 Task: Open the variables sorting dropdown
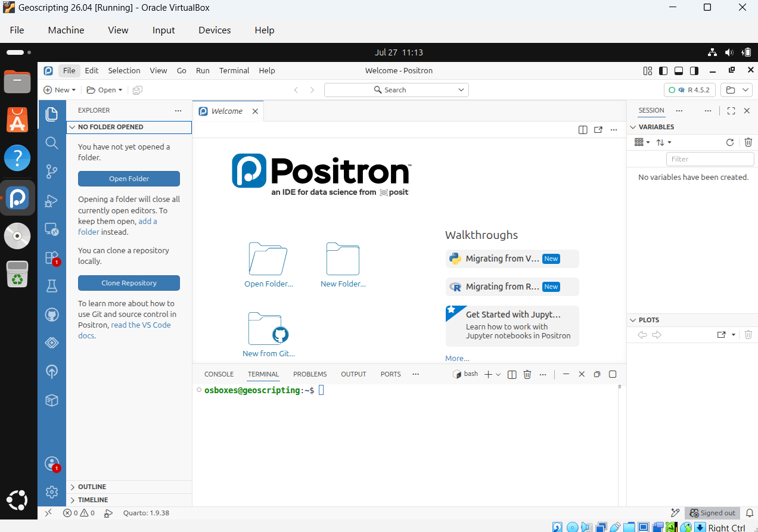(x=663, y=142)
